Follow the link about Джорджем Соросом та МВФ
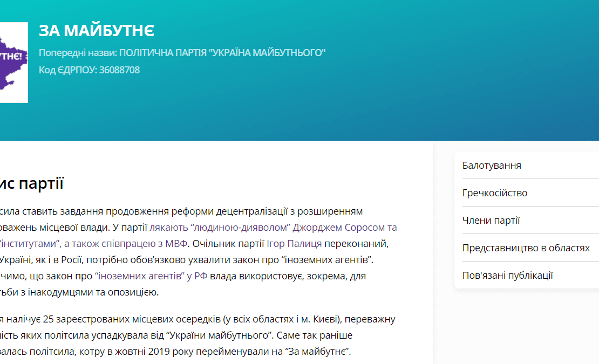 point(273,228)
